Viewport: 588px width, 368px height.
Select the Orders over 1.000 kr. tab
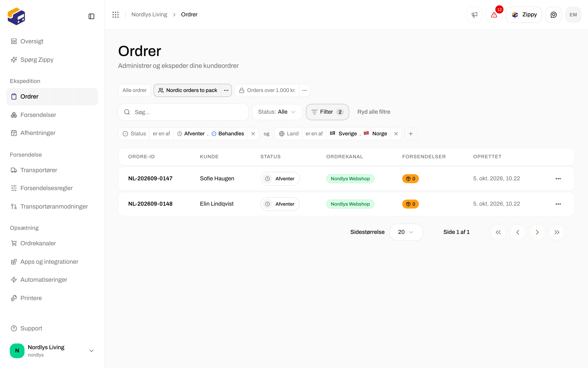pyautogui.click(x=267, y=90)
